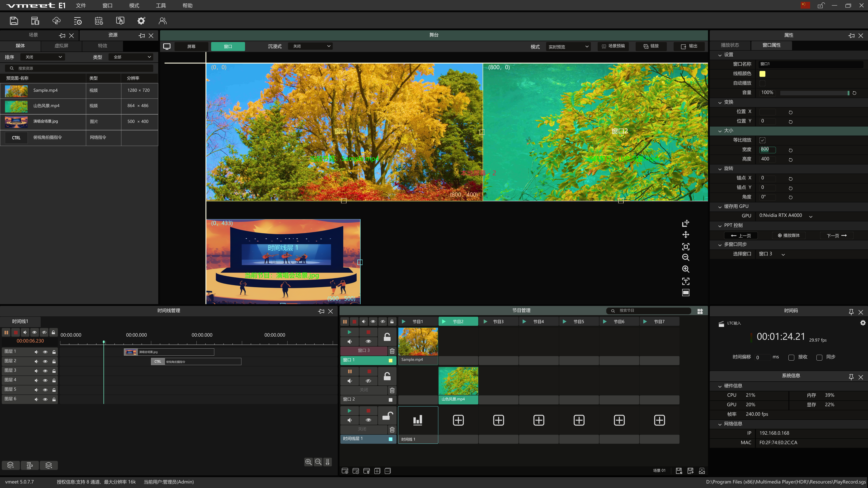
Task: Click the 播放媒体 button
Action: click(x=788, y=236)
